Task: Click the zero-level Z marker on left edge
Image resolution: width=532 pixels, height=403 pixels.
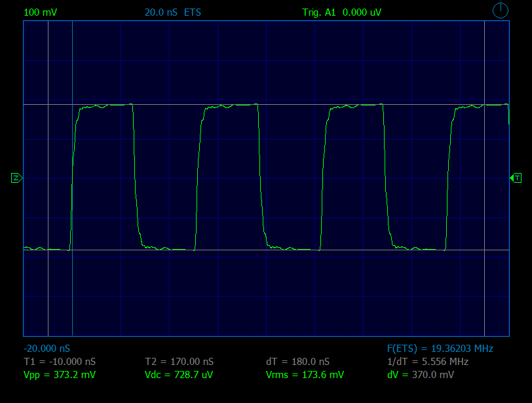Action: tap(16, 178)
